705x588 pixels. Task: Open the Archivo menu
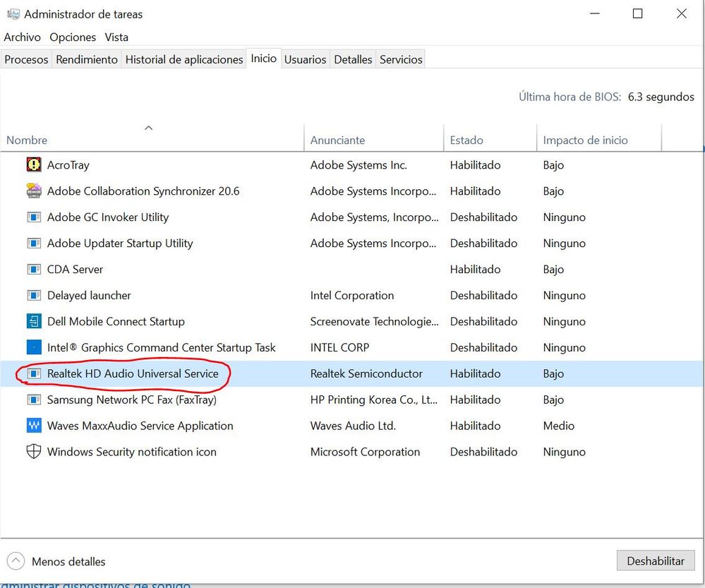pyautogui.click(x=22, y=37)
